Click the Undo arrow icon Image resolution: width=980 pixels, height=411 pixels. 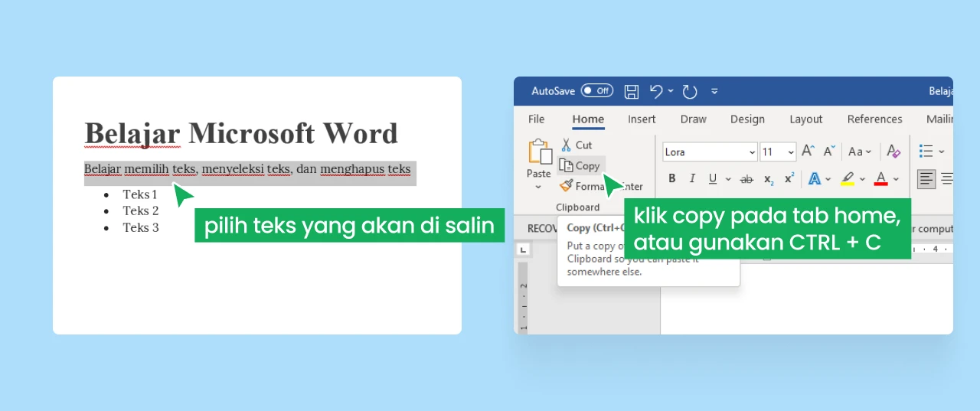click(656, 91)
